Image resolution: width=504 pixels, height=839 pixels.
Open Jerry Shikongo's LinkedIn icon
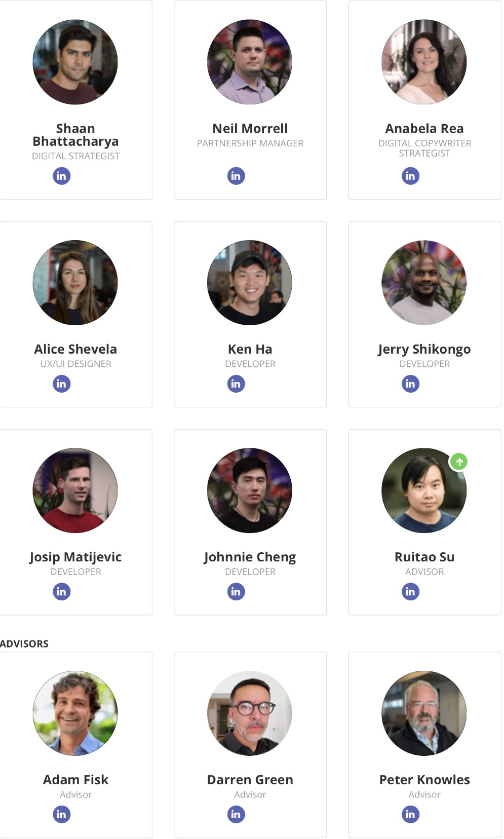(411, 384)
